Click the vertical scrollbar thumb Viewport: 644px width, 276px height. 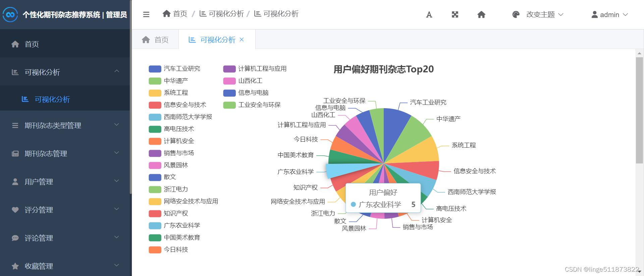(639, 111)
